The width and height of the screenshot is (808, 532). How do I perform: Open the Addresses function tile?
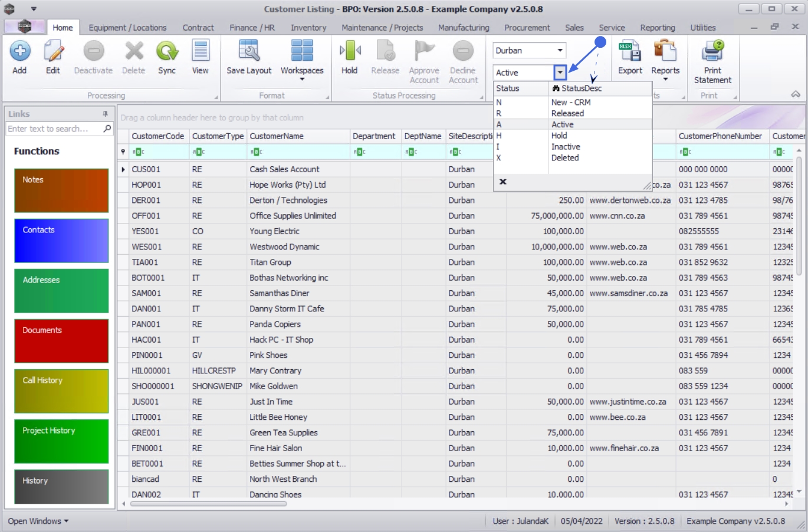click(x=61, y=291)
